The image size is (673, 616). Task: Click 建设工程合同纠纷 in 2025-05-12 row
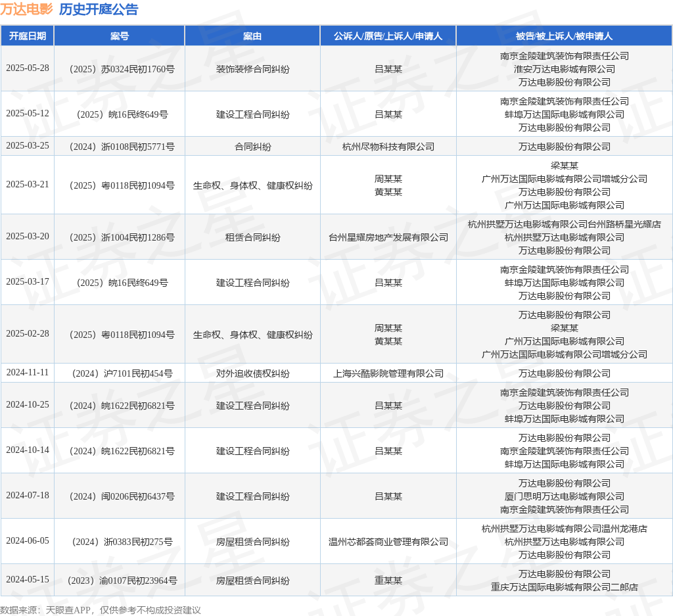pyautogui.click(x=252, y=114)
